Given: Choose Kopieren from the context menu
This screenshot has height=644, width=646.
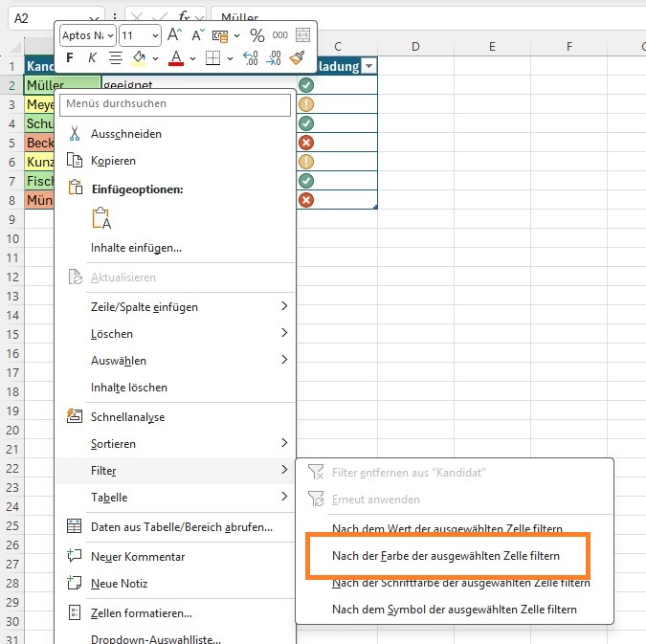Looking at the screenshot, I should [x=113, y=161].
